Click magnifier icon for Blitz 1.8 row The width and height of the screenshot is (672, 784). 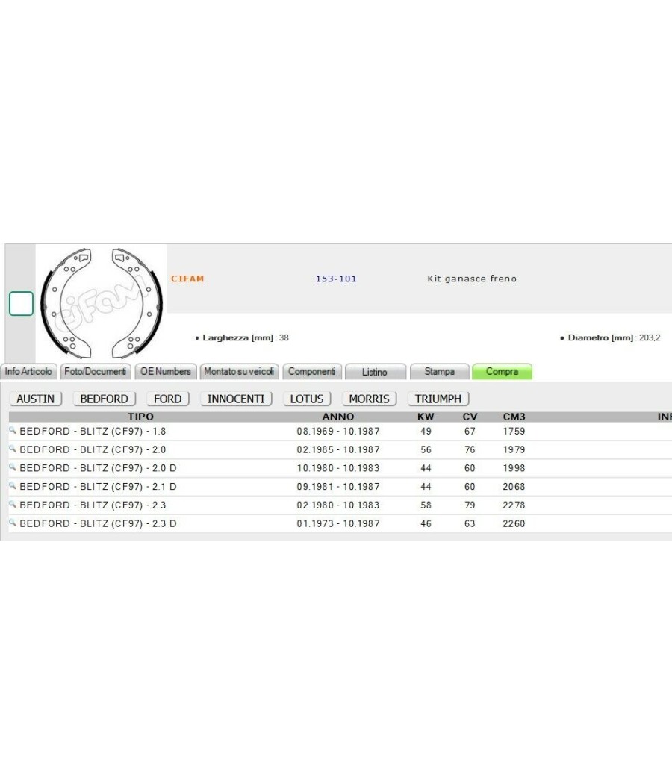13,430
